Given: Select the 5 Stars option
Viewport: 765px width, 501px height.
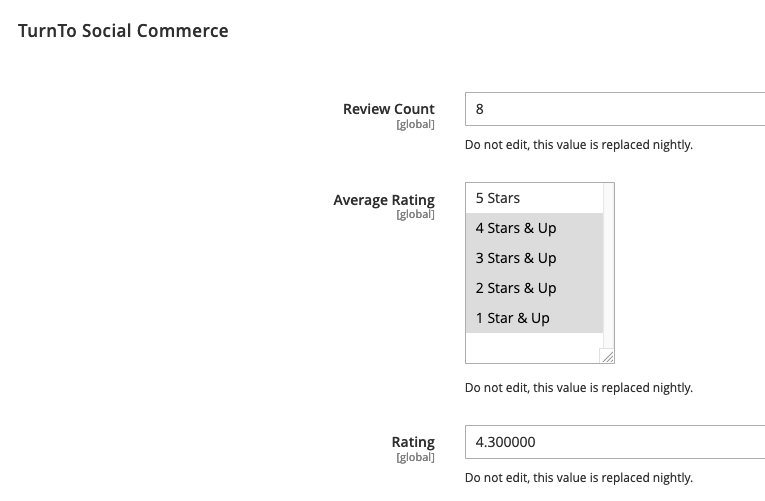Looking at the screenshot, I should click(x=534, y=198).
